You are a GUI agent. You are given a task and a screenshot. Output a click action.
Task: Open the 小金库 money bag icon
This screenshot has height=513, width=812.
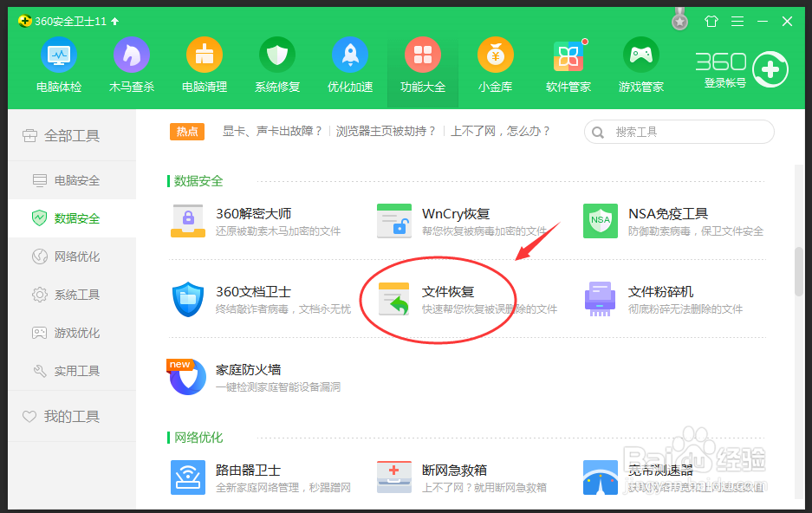point(496,55)
